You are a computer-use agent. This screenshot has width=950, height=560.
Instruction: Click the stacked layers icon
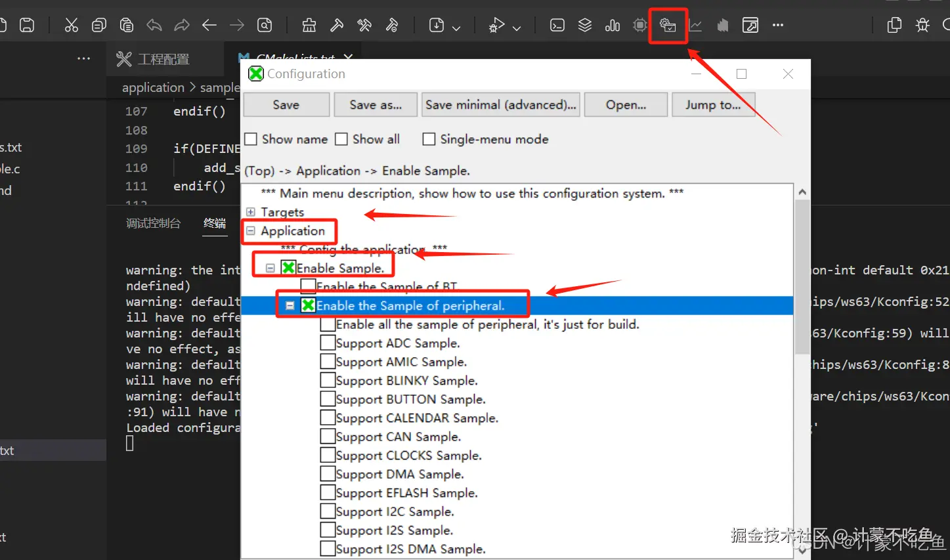585,25
